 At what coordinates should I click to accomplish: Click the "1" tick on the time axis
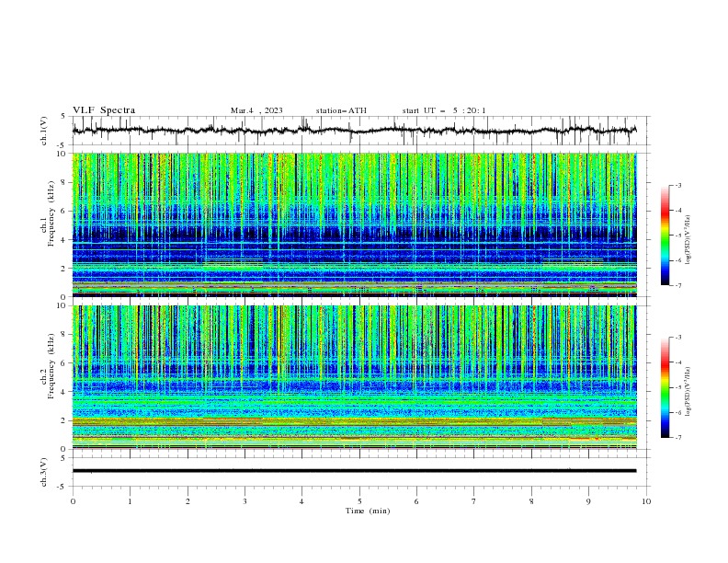tap(130, 501)
